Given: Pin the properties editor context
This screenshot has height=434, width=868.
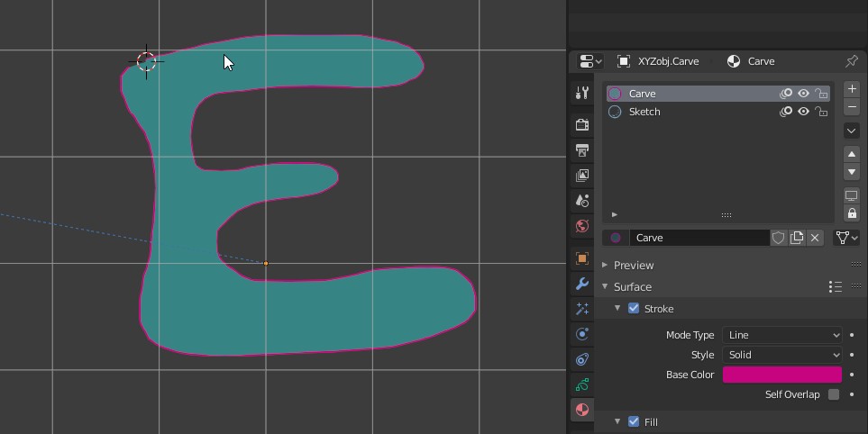Looking at the screenshot, I should [851, 61].
